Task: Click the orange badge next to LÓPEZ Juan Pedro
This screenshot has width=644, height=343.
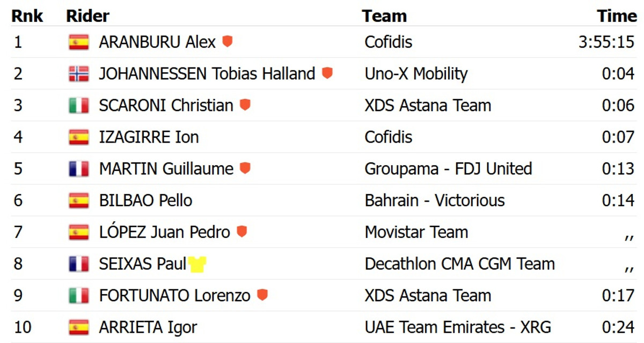Action: coord(242,232)
